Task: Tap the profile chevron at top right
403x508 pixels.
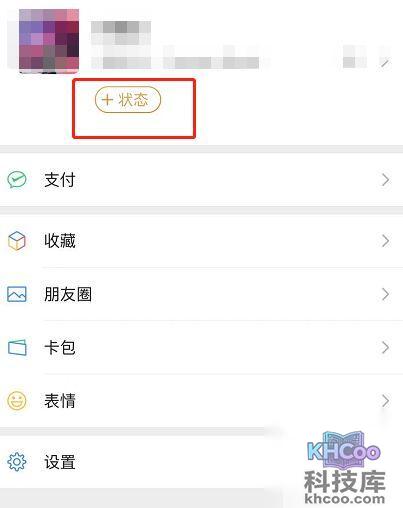Action: [x=385, y=62]
